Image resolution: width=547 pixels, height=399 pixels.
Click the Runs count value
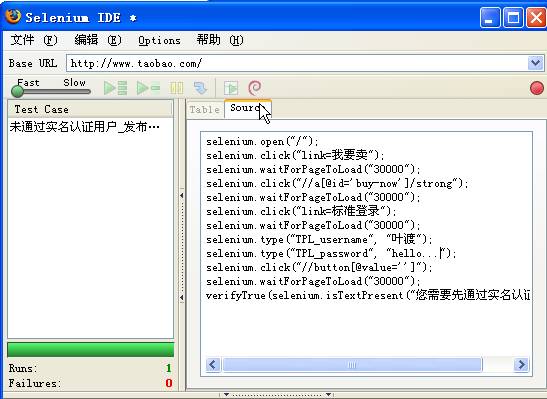tap(169, 368)
